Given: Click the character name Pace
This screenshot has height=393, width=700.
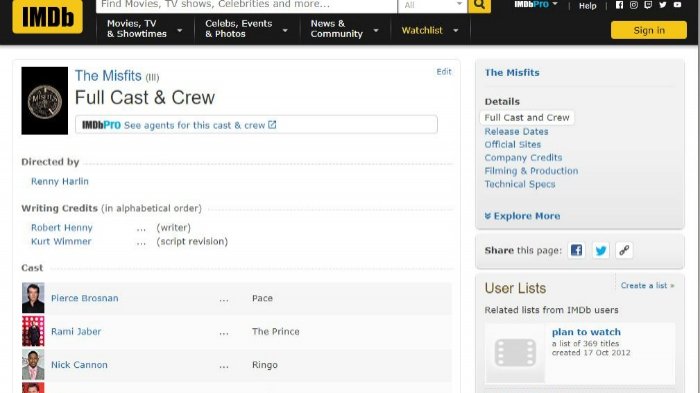Looking at the screenshot, I should pos(262,298).
